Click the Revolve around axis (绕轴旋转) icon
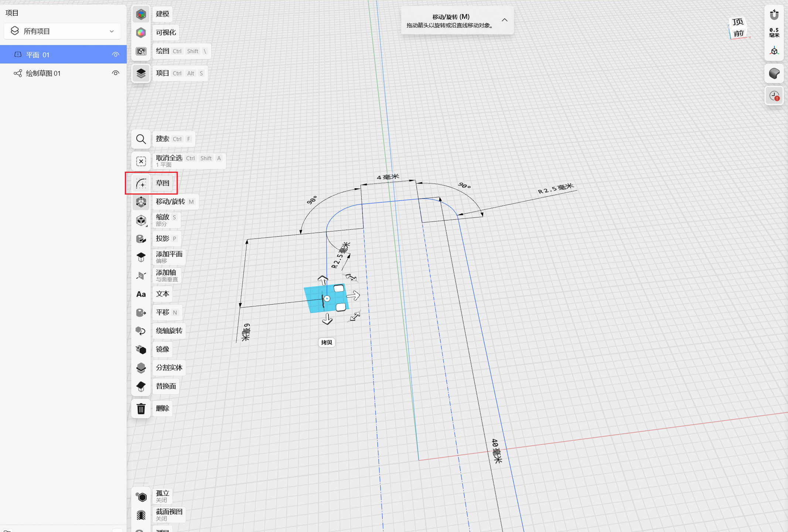 pos(141,331)
